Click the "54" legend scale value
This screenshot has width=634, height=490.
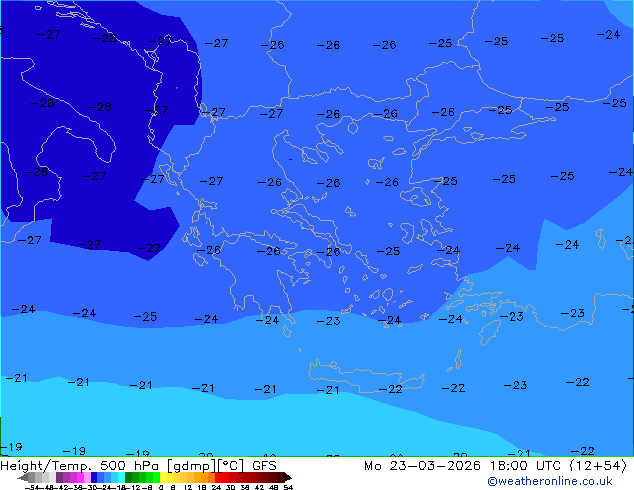(x=288, y=488)
